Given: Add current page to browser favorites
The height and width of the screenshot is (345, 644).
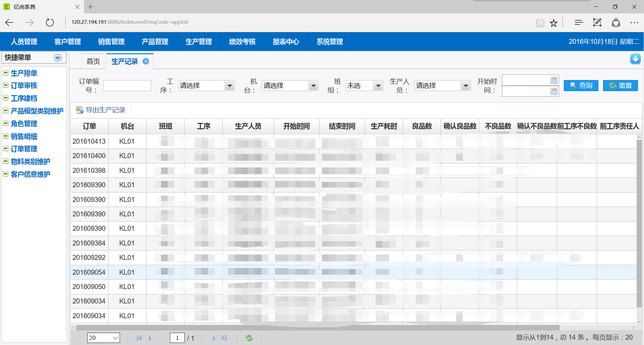Looking at the screenshot, I should tap(553, 23).
